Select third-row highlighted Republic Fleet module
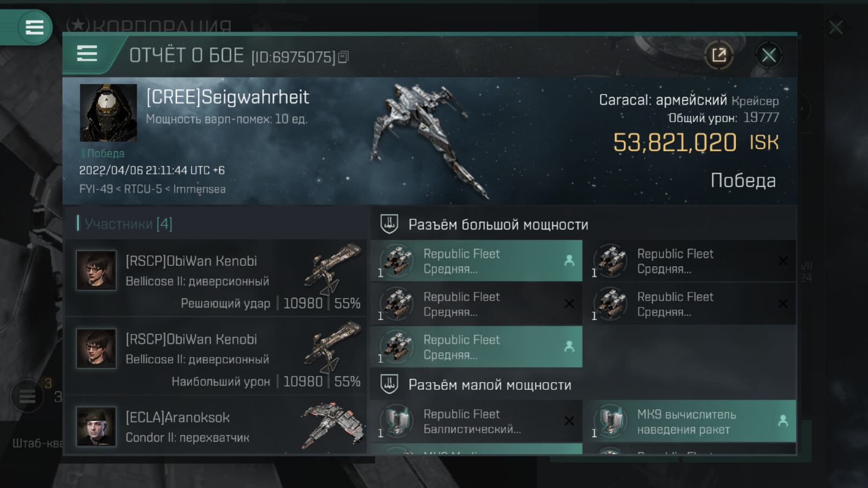 476,346
